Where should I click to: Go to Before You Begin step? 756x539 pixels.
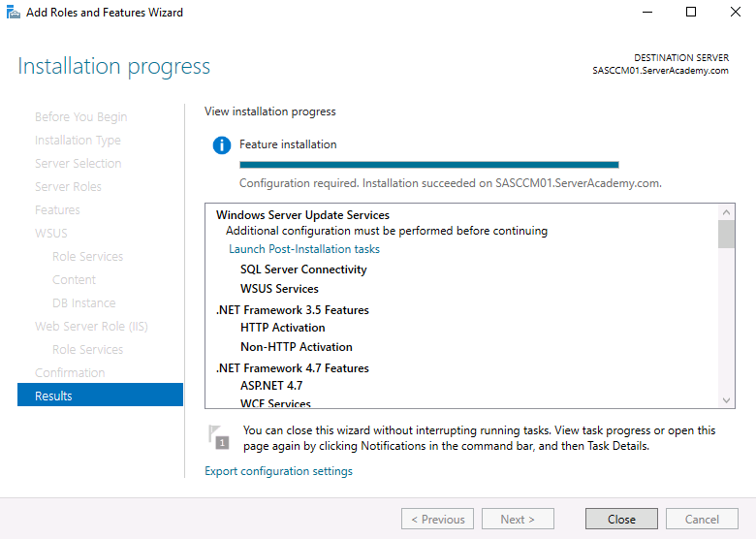pyautogui.click(x=81, y=117)
